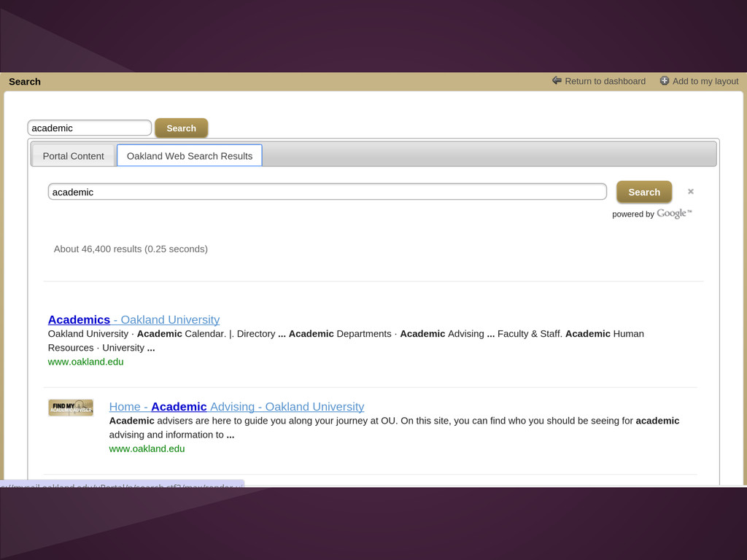Open Home - Academic Advising - Oakland University link
This screenshot has height=560, width=747.
(x=237, y=407)
